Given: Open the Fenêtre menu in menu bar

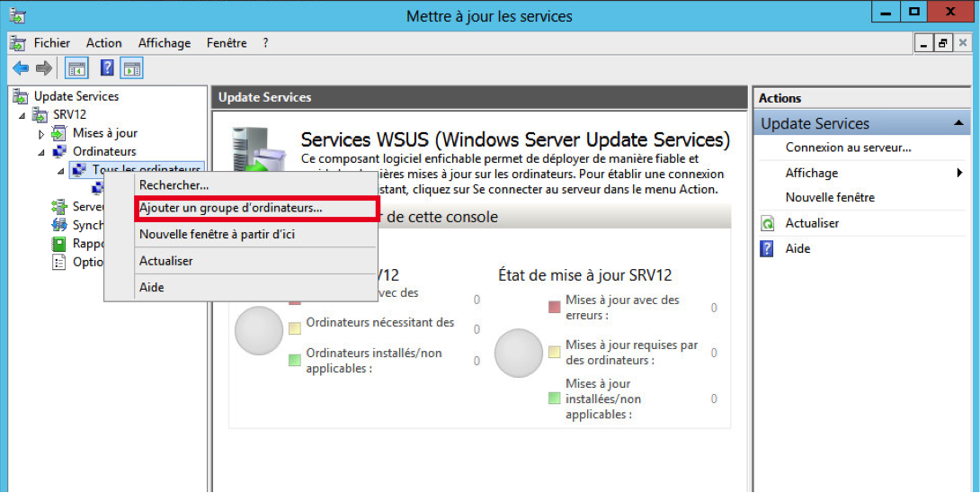Looking at the screenshot, I should (226, 43).
